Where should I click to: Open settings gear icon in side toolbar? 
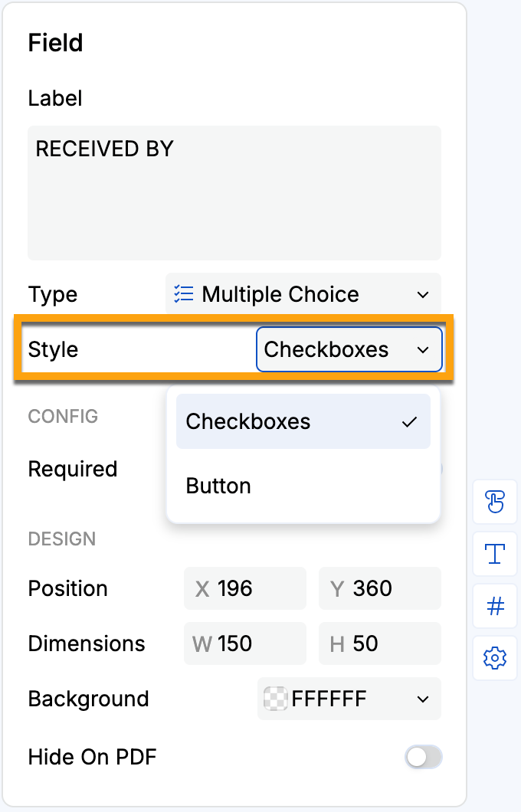[x=495, y=658]
